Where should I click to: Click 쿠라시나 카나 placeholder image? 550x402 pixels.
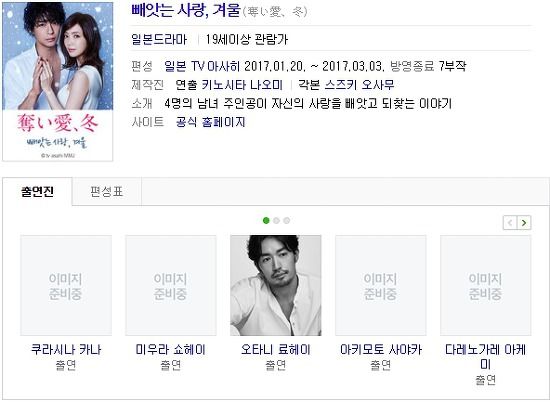[x=66, y=285]
